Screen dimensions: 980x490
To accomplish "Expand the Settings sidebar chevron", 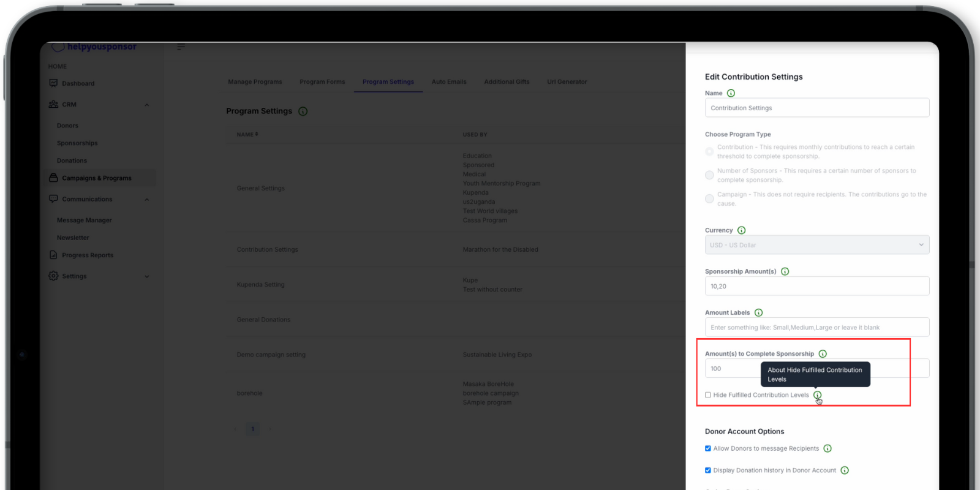I will 147,276.
